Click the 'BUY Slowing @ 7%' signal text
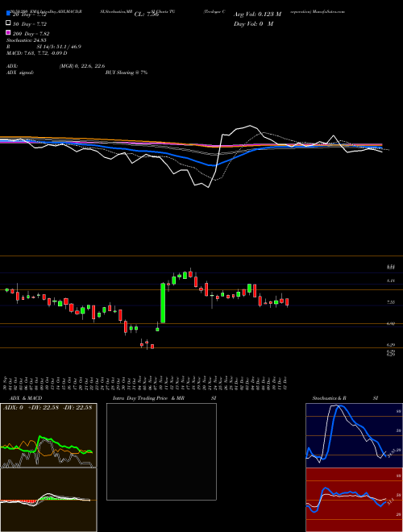The image size is (403, 532). pyautogui.click(x=127, y=73)
